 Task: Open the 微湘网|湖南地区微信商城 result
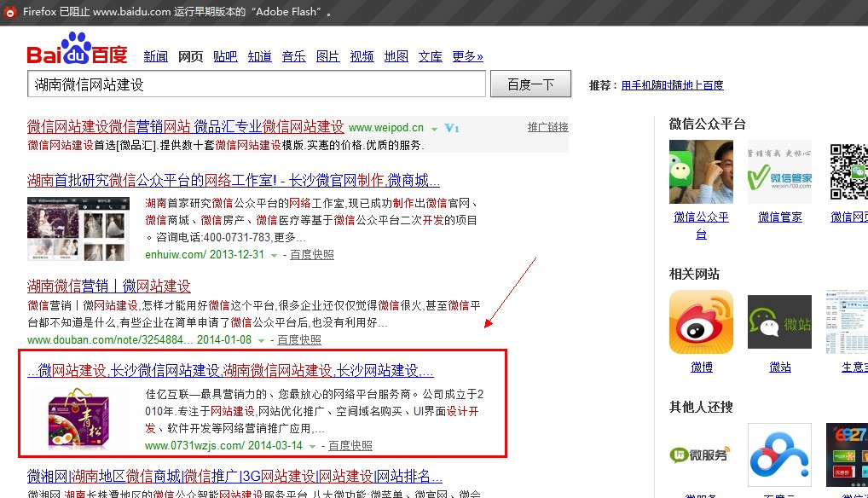coord(234,477)
